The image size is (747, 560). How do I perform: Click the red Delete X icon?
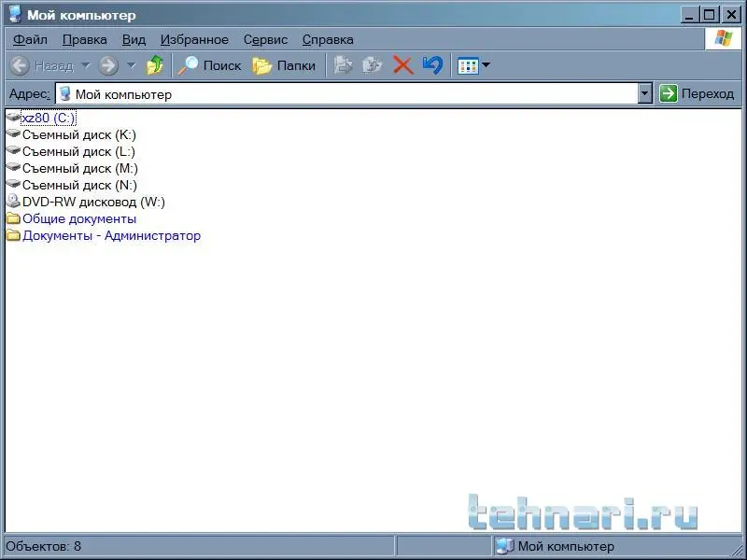[x=403, y=65]
